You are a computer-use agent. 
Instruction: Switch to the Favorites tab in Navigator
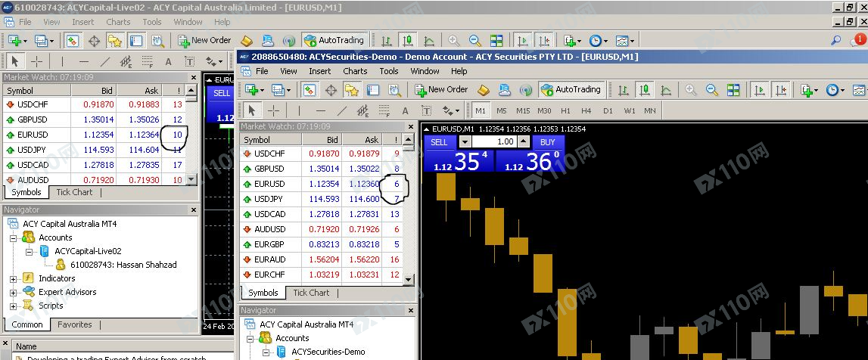point(74,324)
